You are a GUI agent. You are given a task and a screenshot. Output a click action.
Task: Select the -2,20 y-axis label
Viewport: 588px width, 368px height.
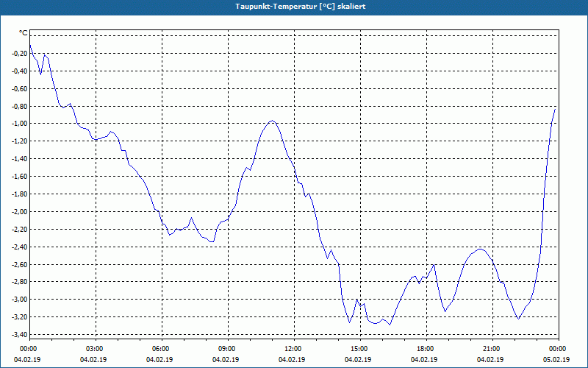[20, 229]
